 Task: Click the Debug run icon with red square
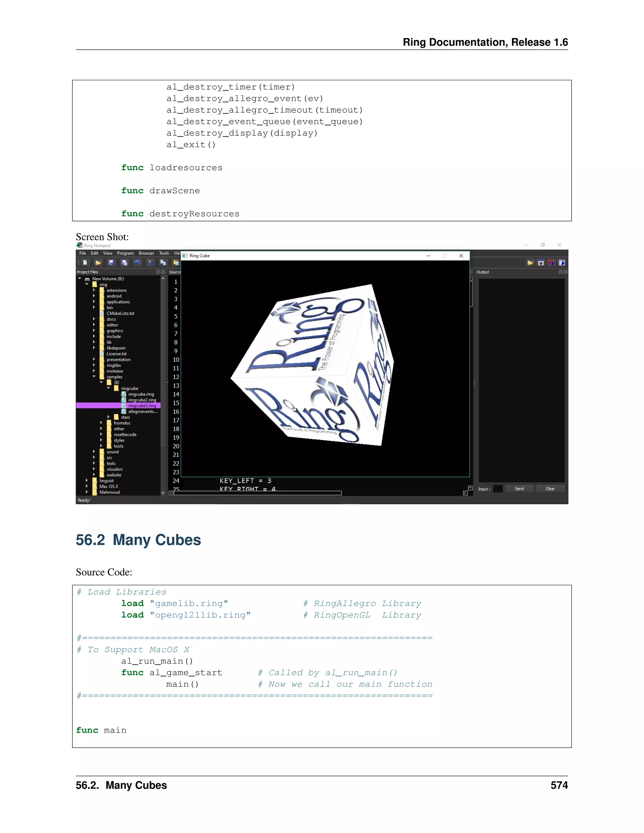pyautogui.click(x=551, y=263)
